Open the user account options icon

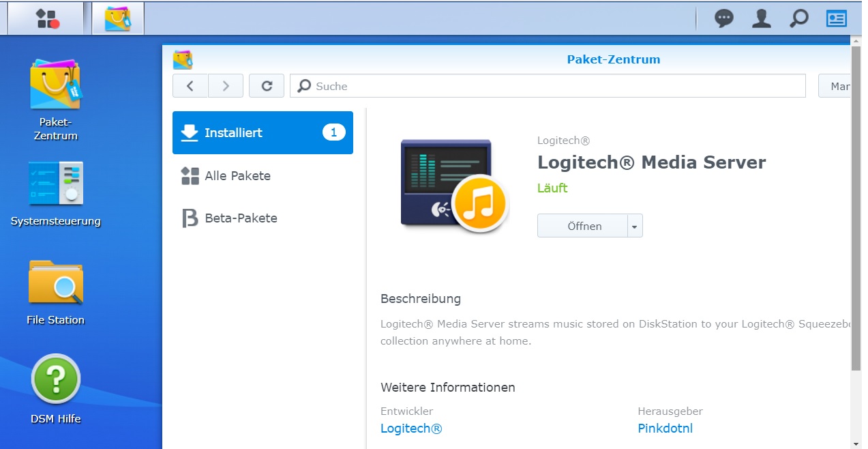pyautogui.click(x=761, y=18)
